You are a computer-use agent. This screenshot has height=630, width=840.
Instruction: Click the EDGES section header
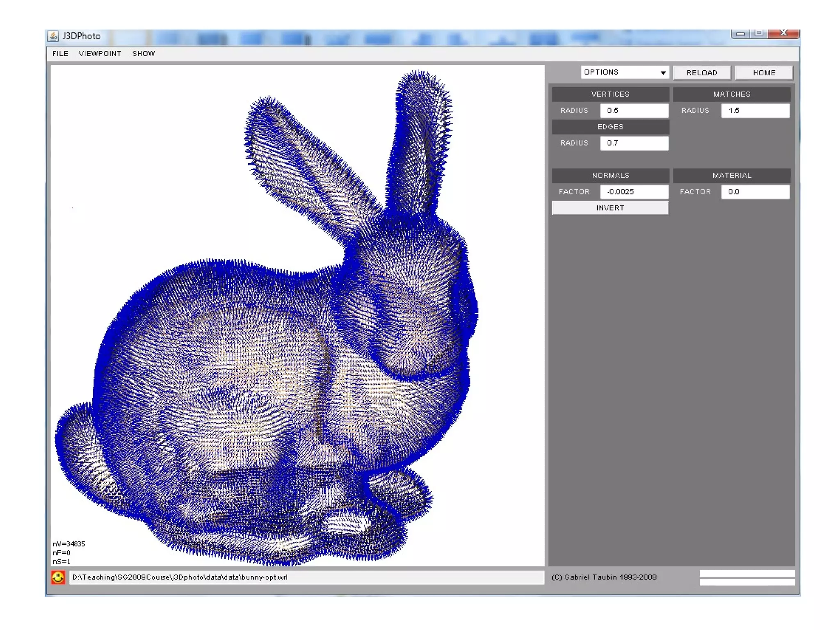610,127
